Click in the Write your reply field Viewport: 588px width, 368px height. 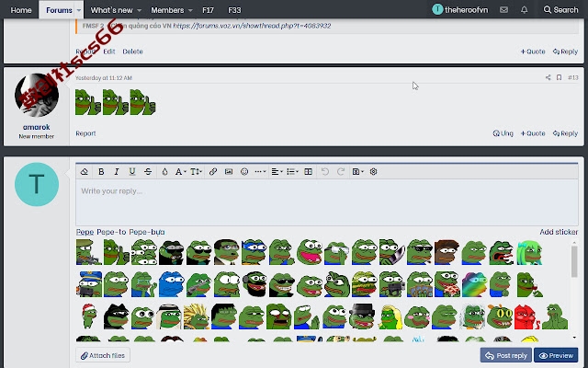point(327,202)
